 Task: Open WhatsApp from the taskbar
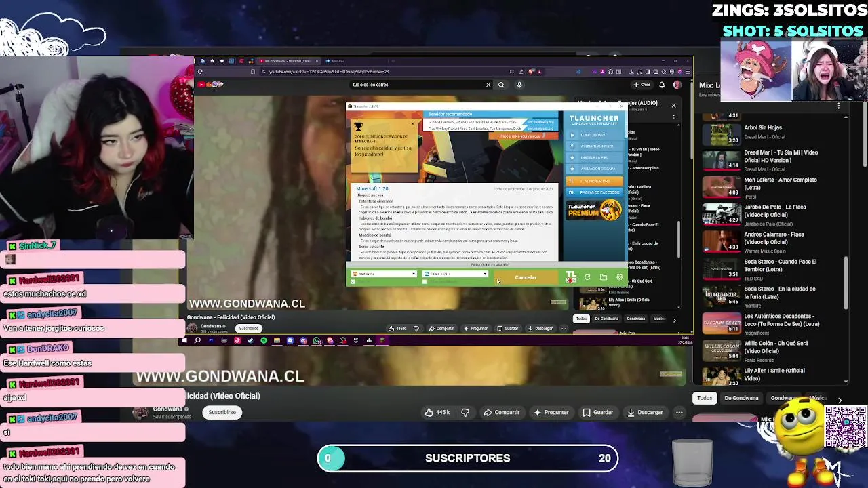click(x=317, y=340)
